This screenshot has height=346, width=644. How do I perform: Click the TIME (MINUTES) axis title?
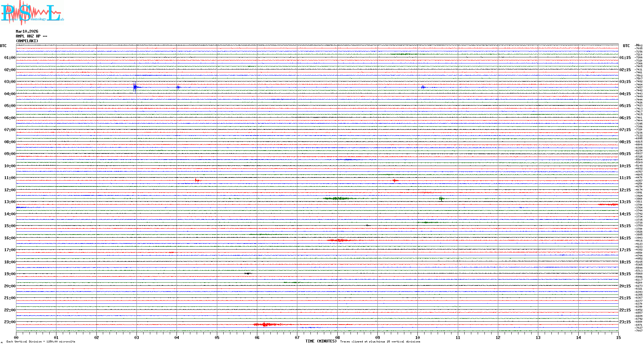point(321,341)
